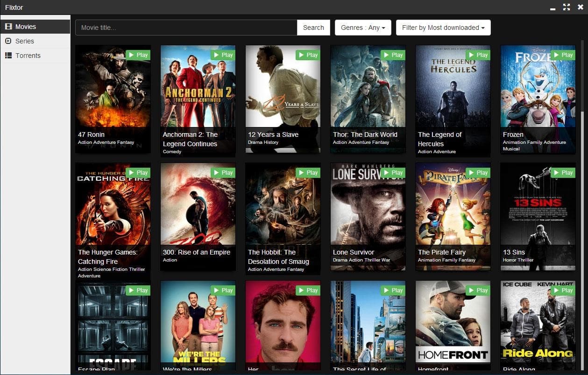Play 13 Sins

coord(563,172)
